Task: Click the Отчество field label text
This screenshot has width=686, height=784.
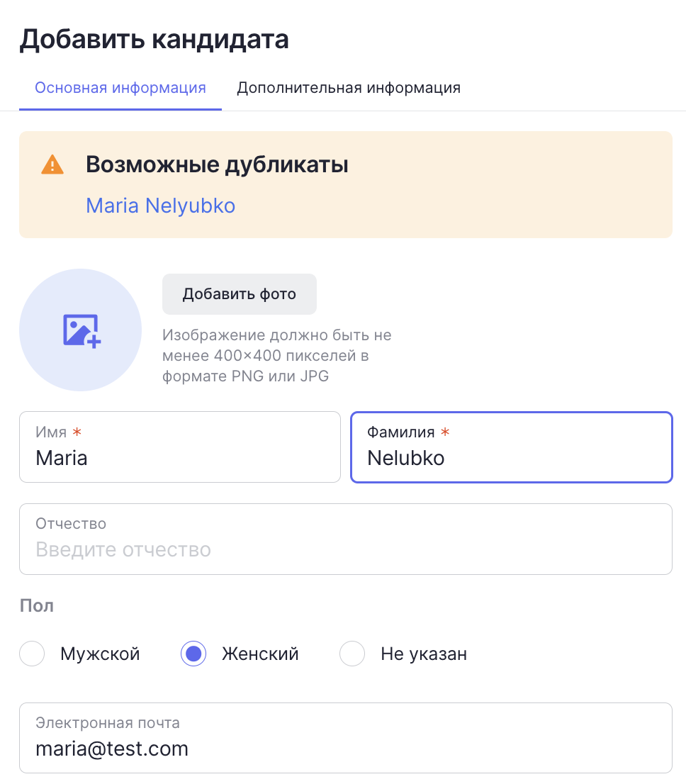Action: 71,524
